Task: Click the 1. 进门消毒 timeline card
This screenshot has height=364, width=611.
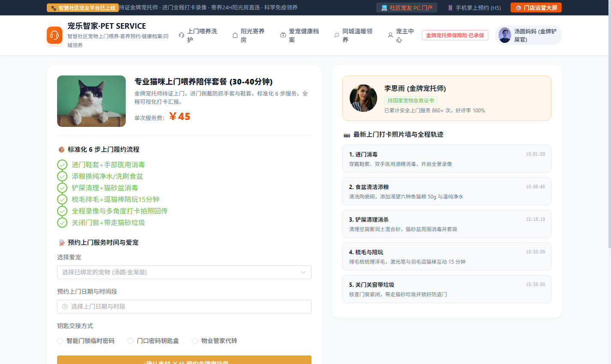Action: 447,159
